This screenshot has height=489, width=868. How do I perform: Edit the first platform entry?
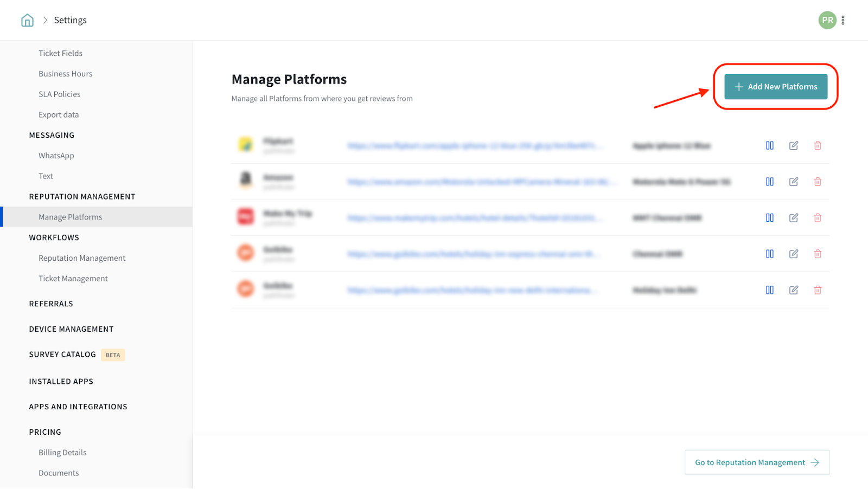793,145
